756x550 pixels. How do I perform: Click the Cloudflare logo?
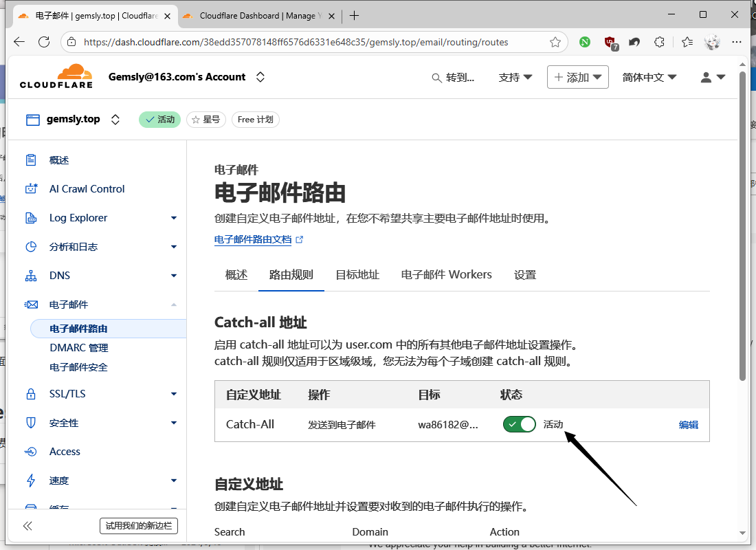56,77
